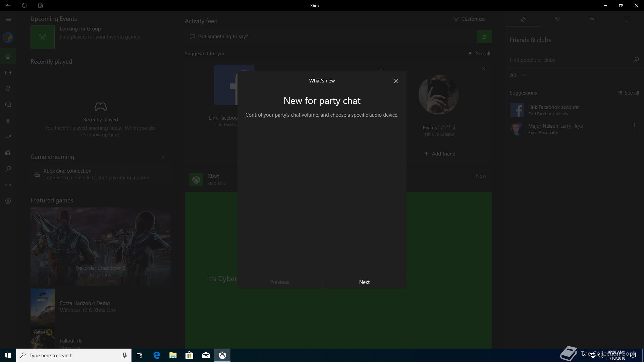644x362 pixels.
Task: Click Windows Start button
Action: (8, 355)
